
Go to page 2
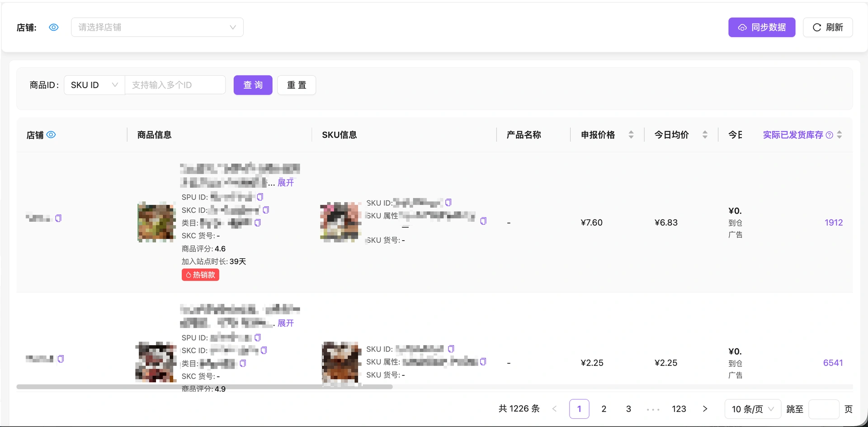pyautogui.click(x=604, y=409)
